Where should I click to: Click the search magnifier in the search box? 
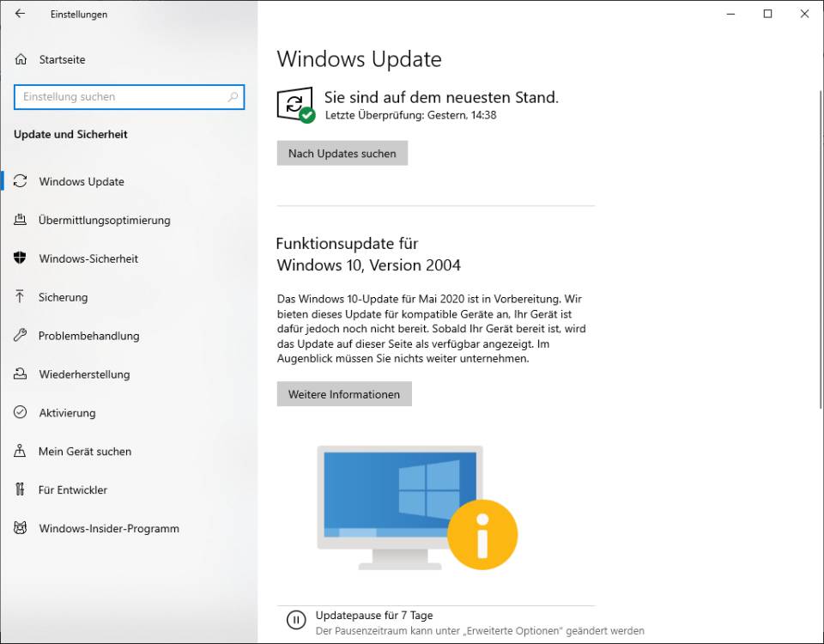(x=233, y=97)
